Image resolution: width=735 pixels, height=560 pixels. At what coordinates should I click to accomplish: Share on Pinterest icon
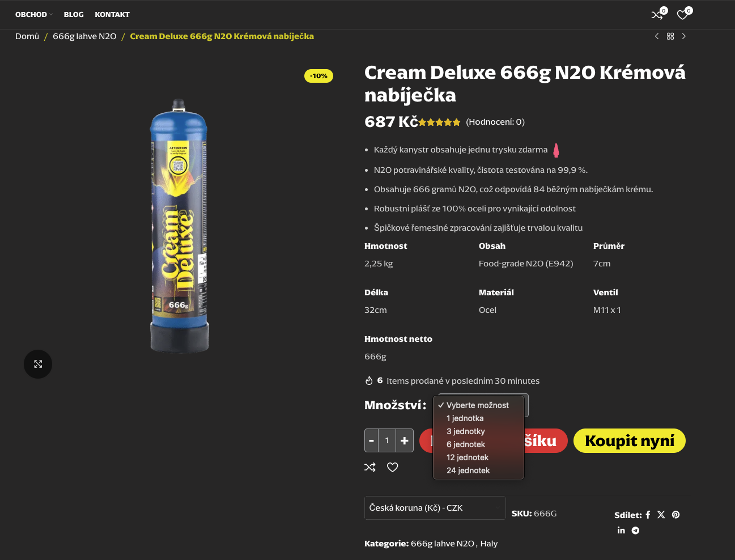click(675, 515)
